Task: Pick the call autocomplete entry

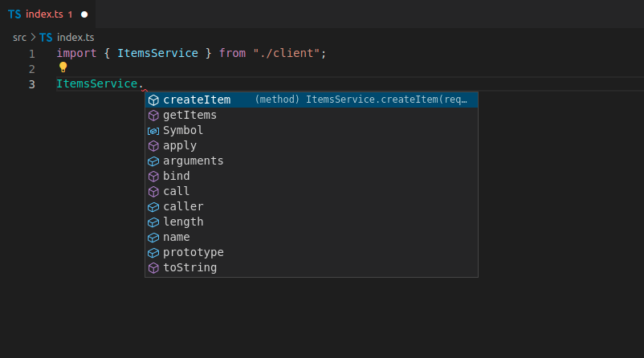Action: 177,192
